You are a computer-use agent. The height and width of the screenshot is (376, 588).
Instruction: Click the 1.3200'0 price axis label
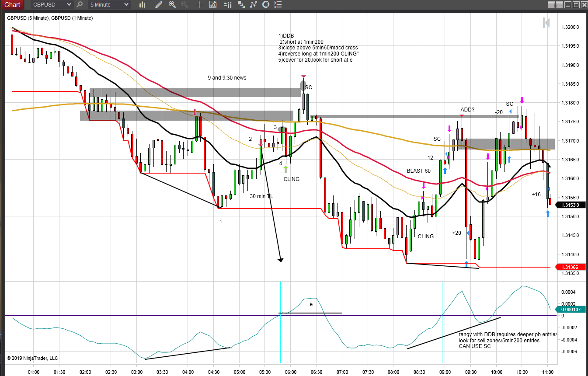(570, 28)
